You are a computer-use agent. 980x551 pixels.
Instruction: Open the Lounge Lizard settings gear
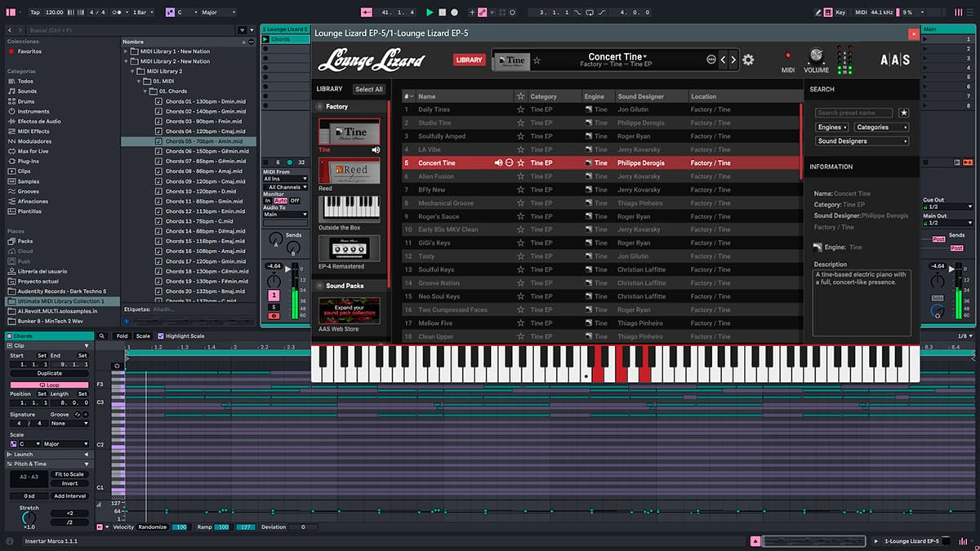[x=748, y=60]
